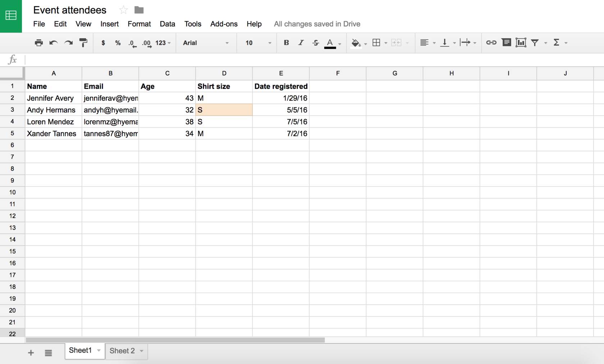The width and height of the screenshot is (604, 364).
Task: Apply currency formatting with the $ icon
Action: 103,43
